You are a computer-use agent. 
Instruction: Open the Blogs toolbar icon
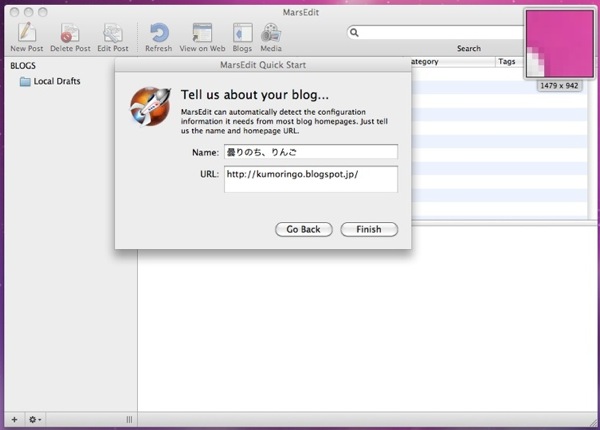coord(242,32)
